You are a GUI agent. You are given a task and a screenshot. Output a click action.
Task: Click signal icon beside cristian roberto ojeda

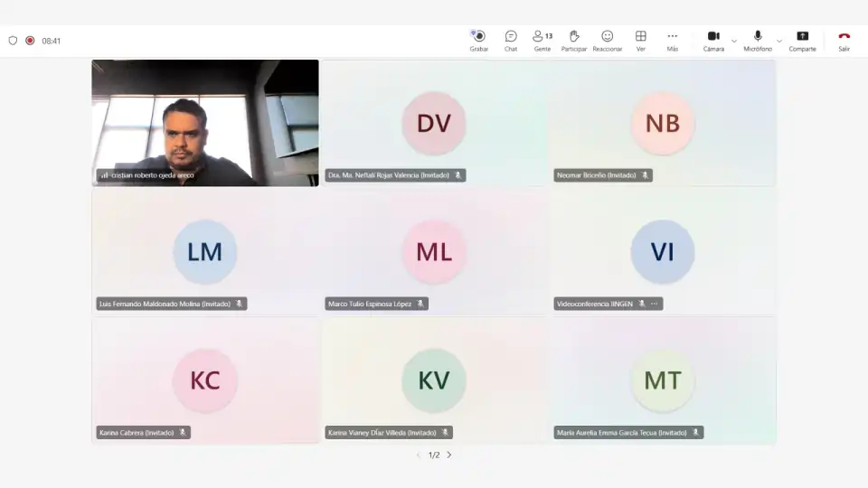pyautogui.click(x=104, y=175)
